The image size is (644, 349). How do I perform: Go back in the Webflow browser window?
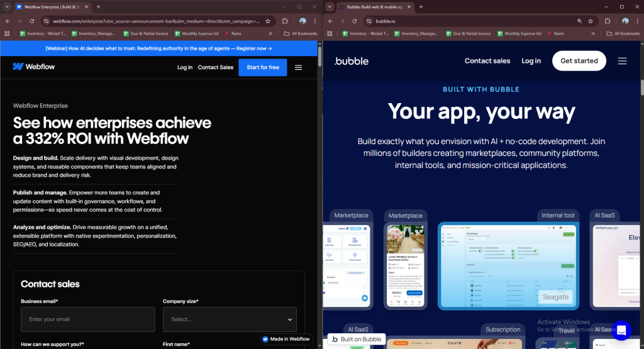pos(8,21)
